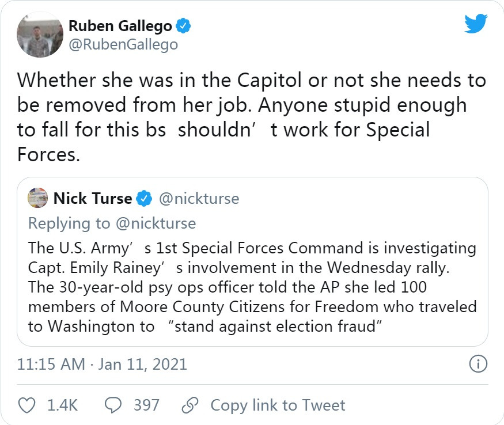Open Ruben Gallego's profile picture
Image resolution: width=504 pixels, height=425 pixels.
pyautogui.click(x=39, y=35)
